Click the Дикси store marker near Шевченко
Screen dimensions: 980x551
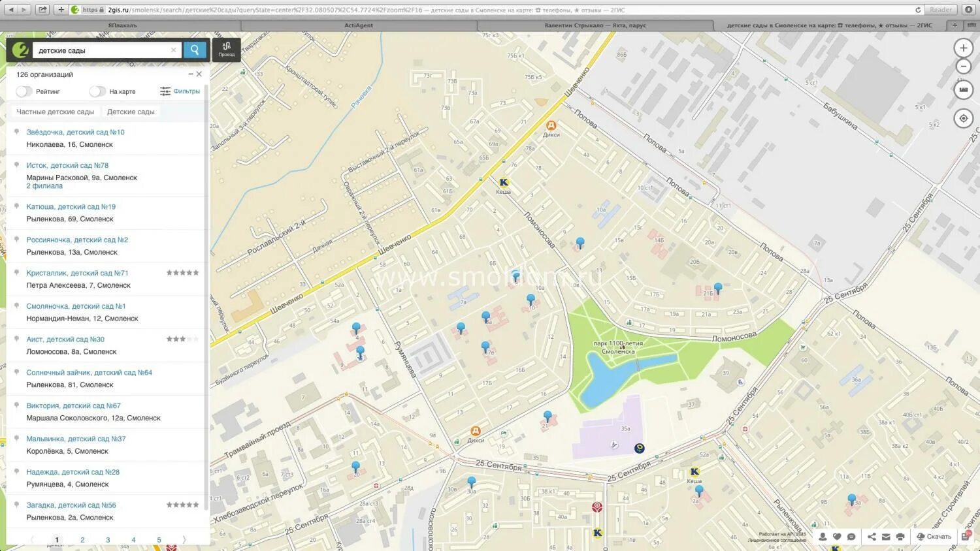pyautogui.click(x=551, y=125)
